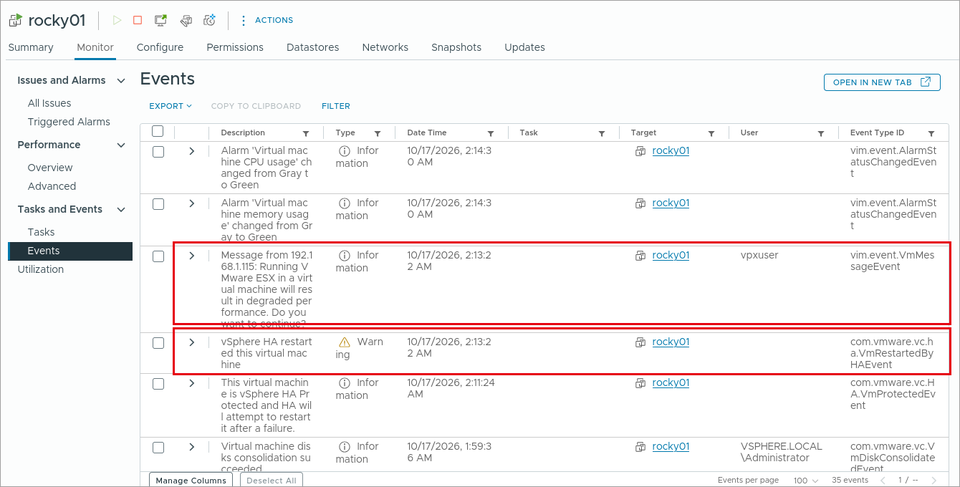Screen dimensions: 960x487
Task: Click info icon on VmMessageEvent row
Action: point(345,255)
